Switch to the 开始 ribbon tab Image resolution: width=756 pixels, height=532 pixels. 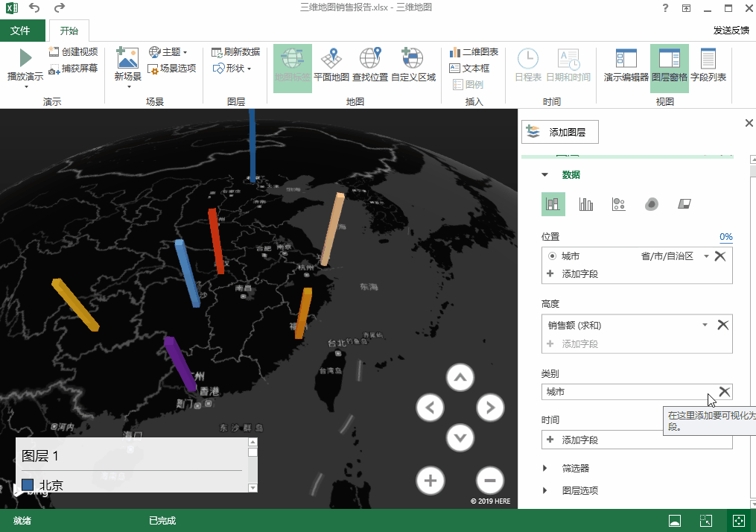click(x=69, y=31)
